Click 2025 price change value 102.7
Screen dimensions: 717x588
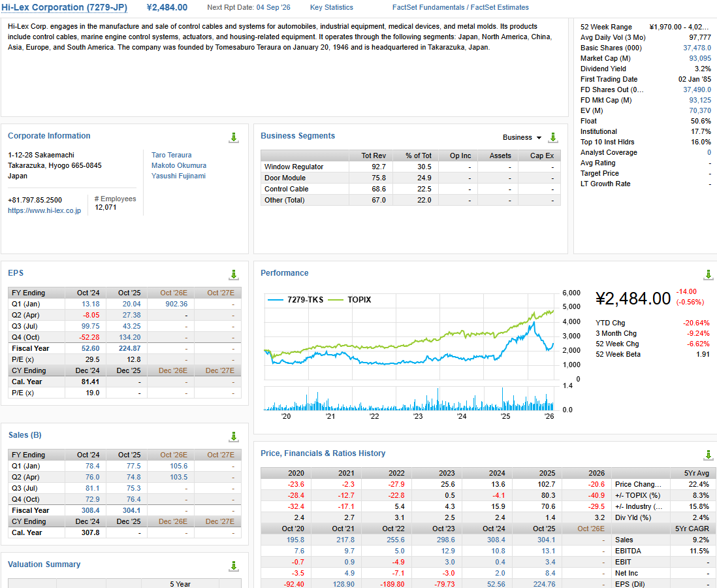pos(547,485)
